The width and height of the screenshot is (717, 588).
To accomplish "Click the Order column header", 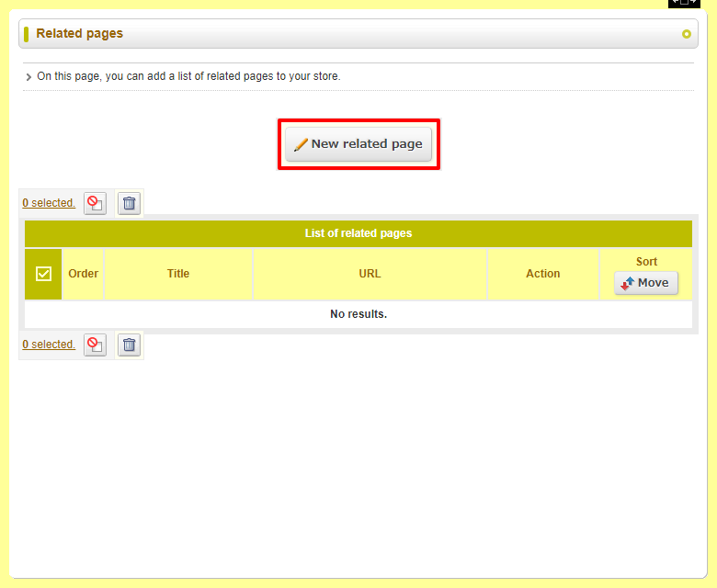I will pos(84,274).
